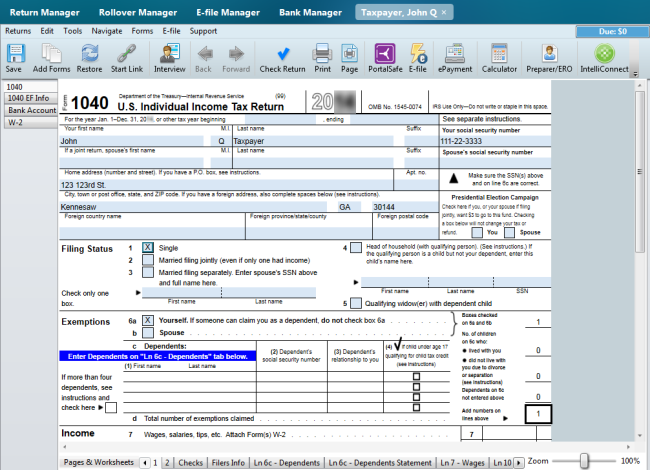Screen dimensions: 650x470
Task: Select W-2 in the forms list
Action: pyautogui.click(x=17, y=123)
